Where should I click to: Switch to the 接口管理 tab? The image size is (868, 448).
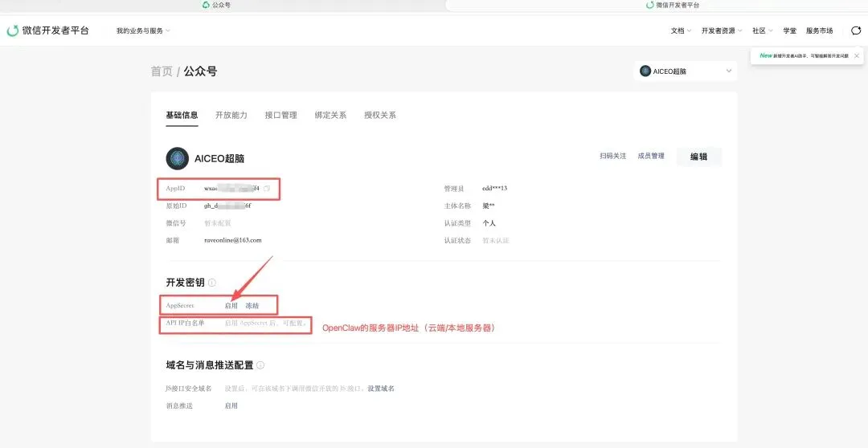pos(281,115)
